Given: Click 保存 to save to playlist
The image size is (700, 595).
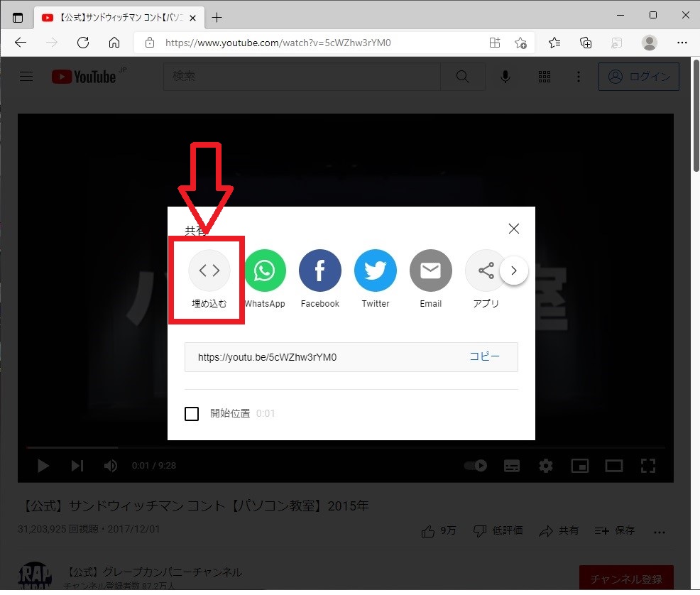Looking at the screenshot, I should (614, 530).
